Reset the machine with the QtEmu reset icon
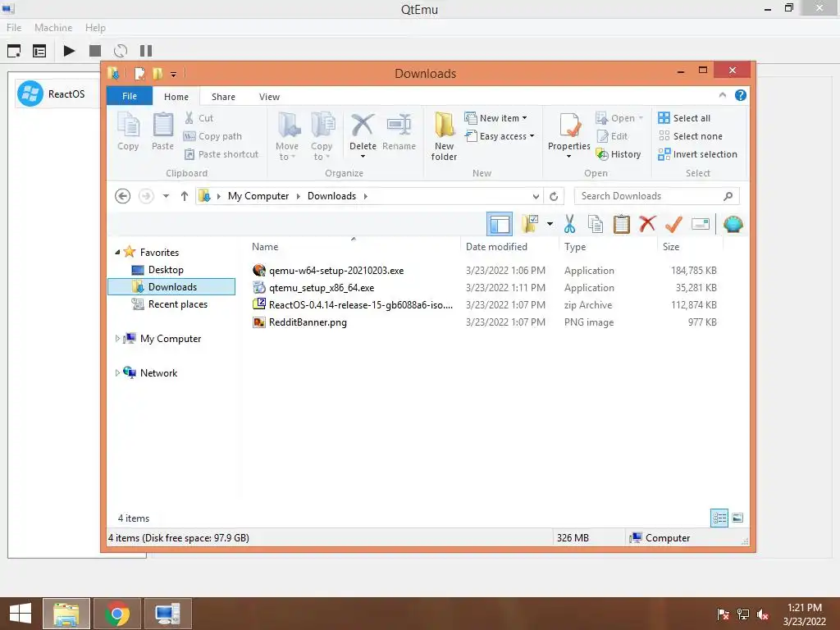Viewport: 840px width, 630px height. click(121, 51)
